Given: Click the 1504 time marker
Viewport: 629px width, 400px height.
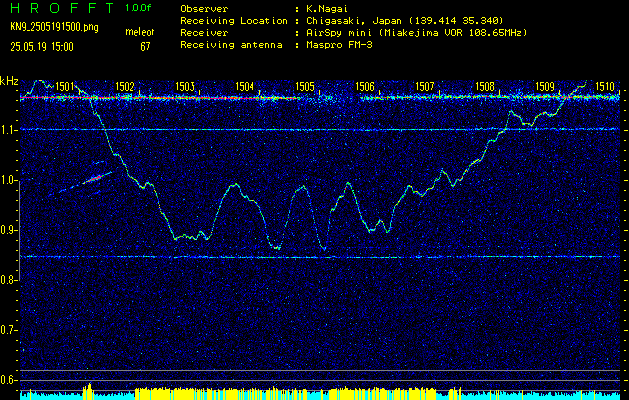Looking at the screenshot, I should click(245, 86).
